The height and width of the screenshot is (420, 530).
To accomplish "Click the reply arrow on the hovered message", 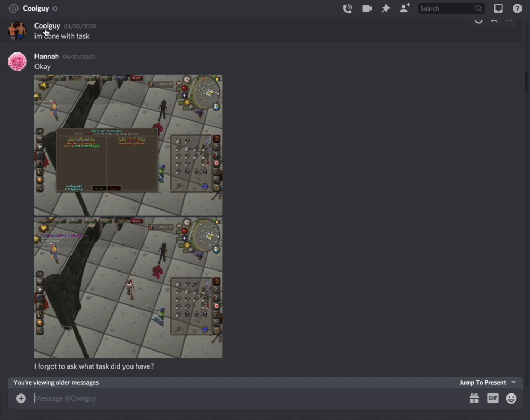I will 493,21.
